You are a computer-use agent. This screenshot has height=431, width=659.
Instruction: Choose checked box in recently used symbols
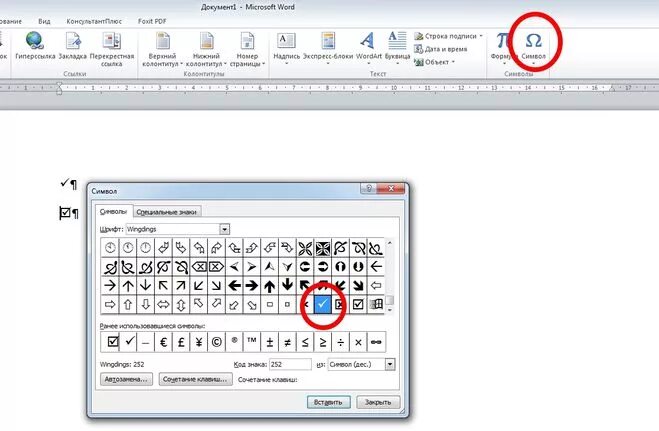[x=111, y=342]
